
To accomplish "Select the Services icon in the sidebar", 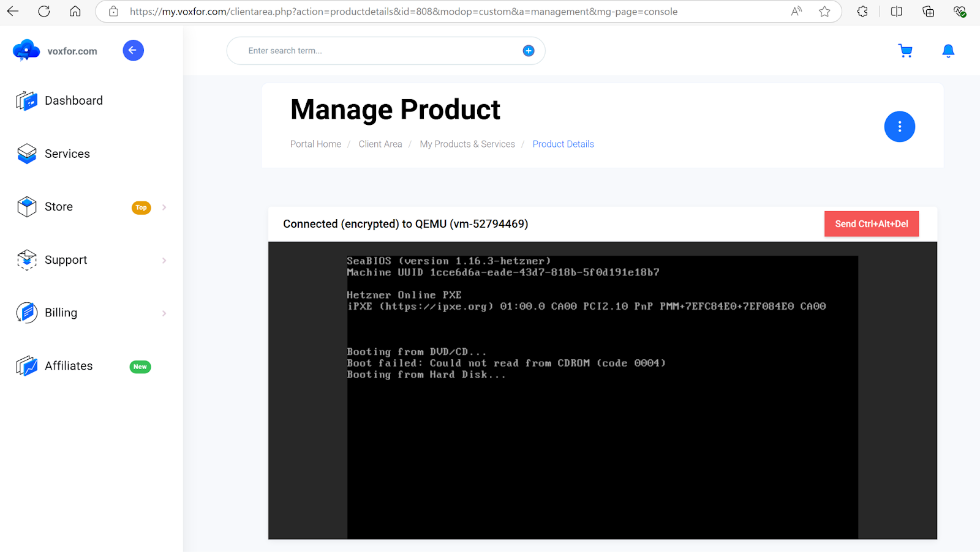I will coord(26,154).
